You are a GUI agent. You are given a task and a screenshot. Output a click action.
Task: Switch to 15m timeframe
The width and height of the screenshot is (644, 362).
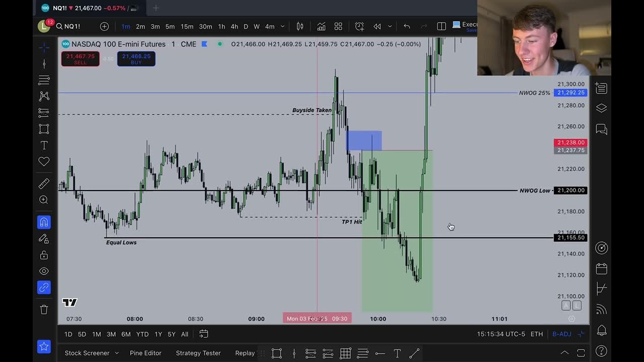(187, 26)
